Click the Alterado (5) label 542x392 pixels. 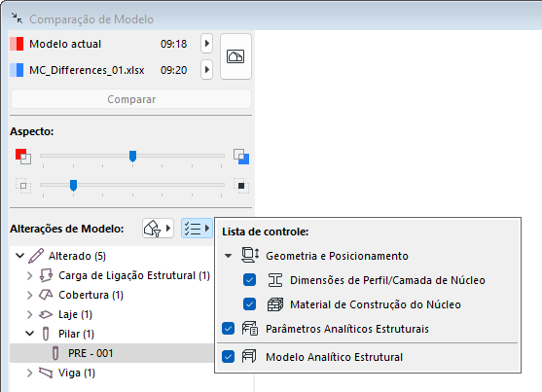click(x=77, y=256)
